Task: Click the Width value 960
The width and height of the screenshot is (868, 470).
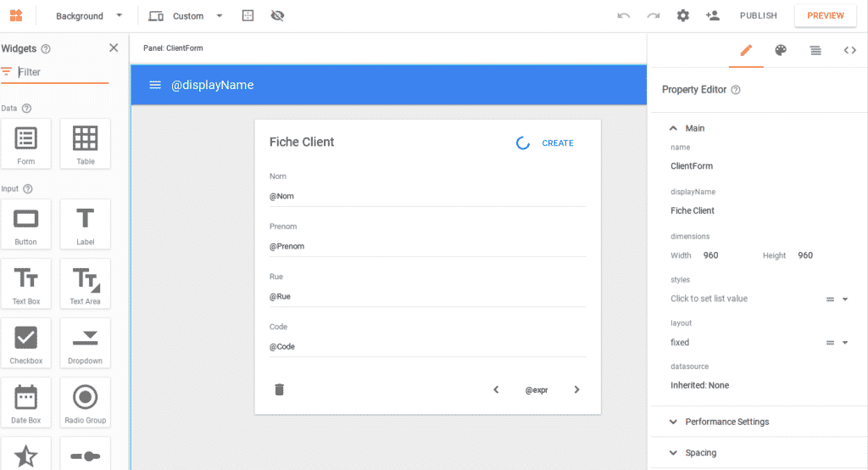Action: (x=711, y=255)
